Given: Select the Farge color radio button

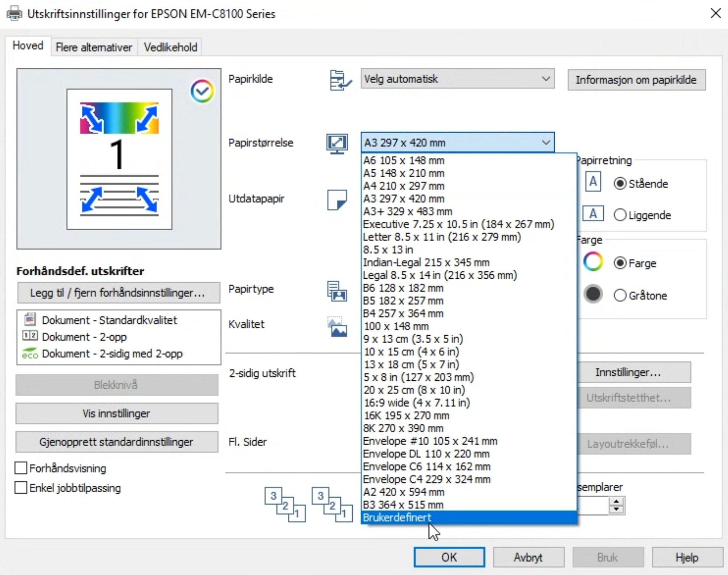Looking at the screenshot, I should (x=620, y=263).
